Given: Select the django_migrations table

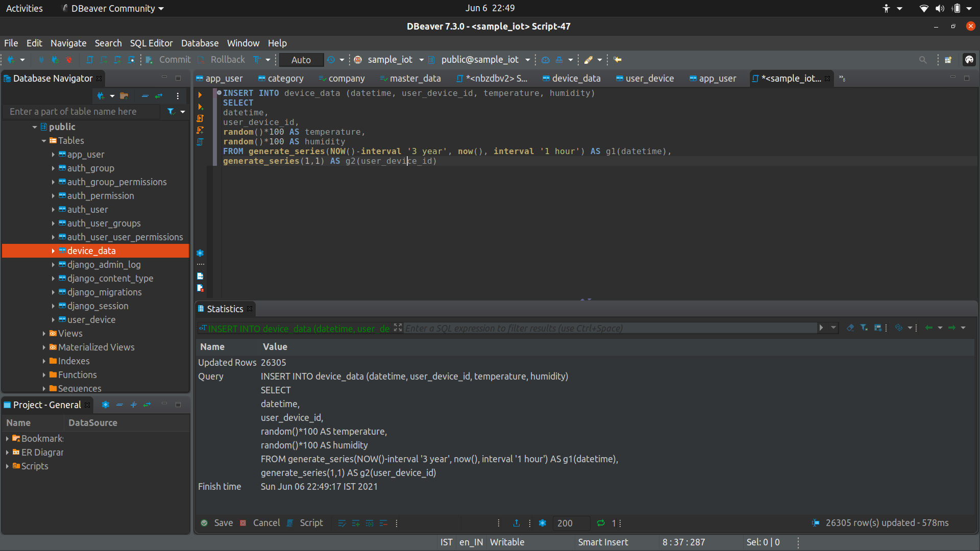Looking at the screenshot, I should pos(105,292).
